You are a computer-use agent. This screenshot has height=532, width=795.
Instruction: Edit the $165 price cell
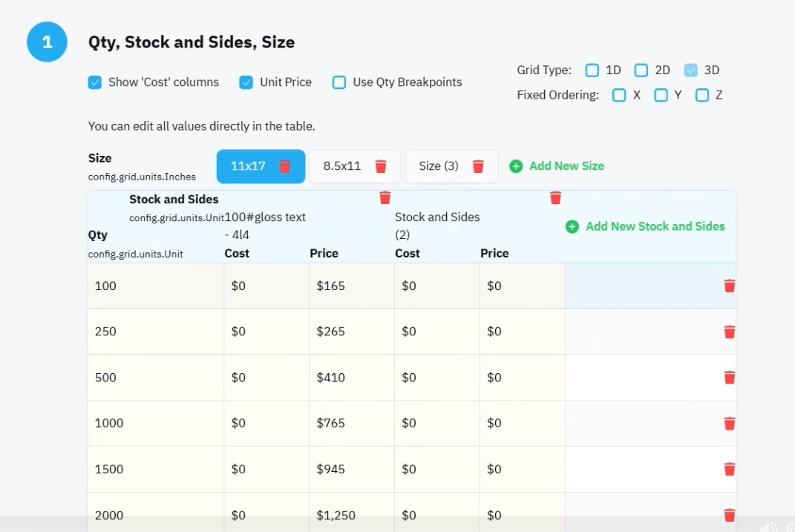click(351, 286)
